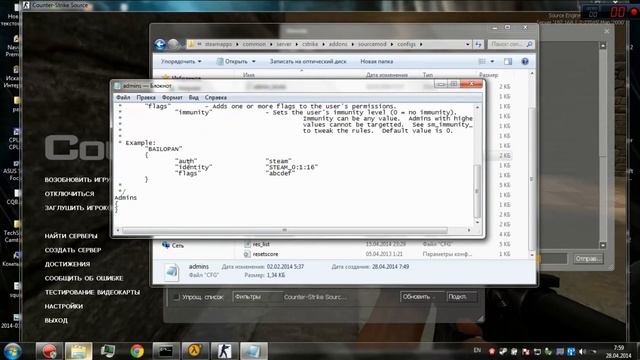Switch to Half-Life lambda taskbar icon

[195, 351]
